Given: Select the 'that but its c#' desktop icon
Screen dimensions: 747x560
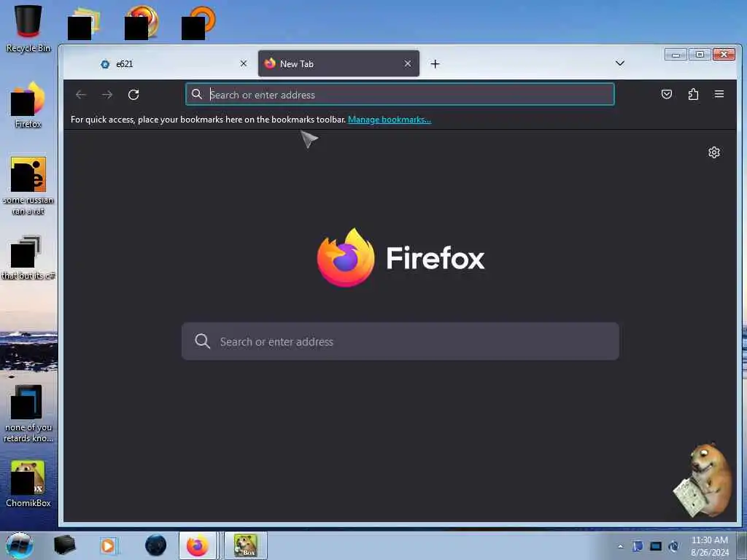Looking at the screenshot, I should (x=28, y=257).
